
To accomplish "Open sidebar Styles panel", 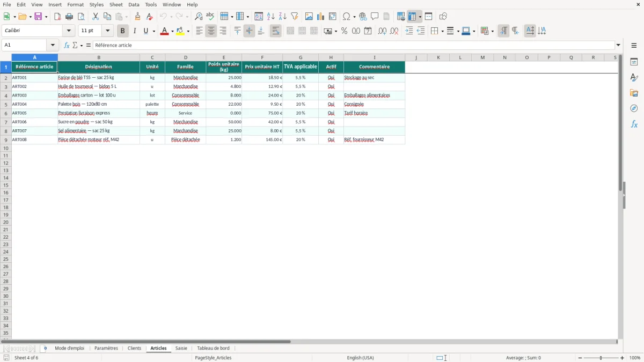I will (x=634, y=77).
